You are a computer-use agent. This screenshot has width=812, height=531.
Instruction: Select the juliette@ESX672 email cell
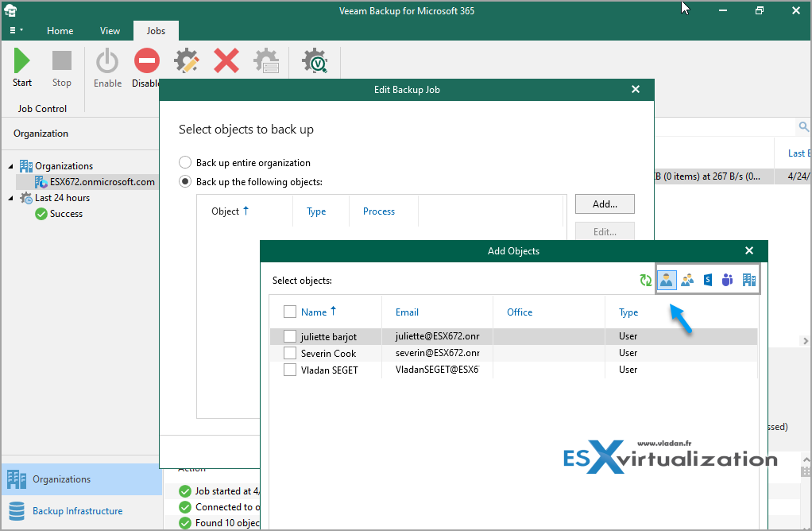tap(437, 336)
